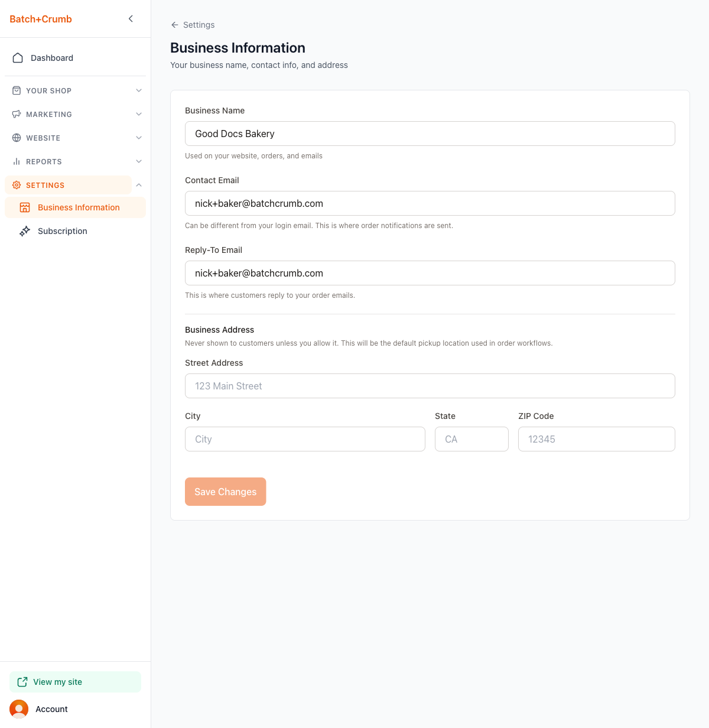Viewport: 709px width, 728px height.
Task: Expand the Reports section chevron
Action: (x=139, y=161)
